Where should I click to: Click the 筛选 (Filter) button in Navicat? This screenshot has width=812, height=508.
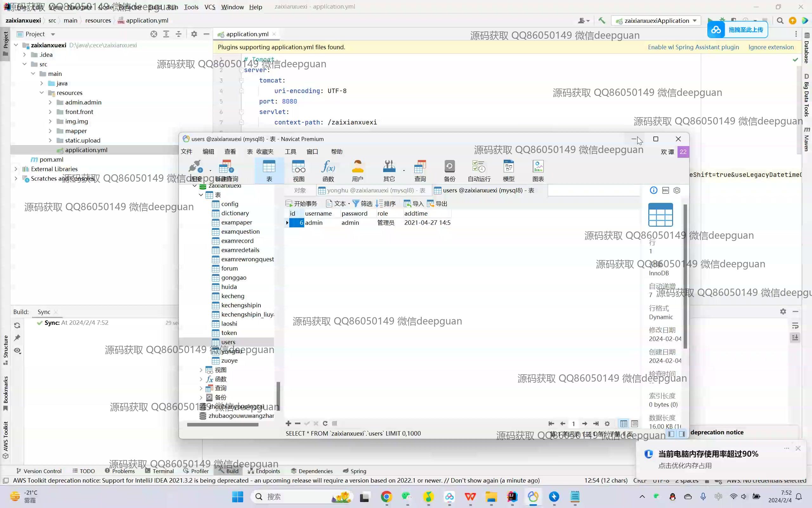pos(362,204)
